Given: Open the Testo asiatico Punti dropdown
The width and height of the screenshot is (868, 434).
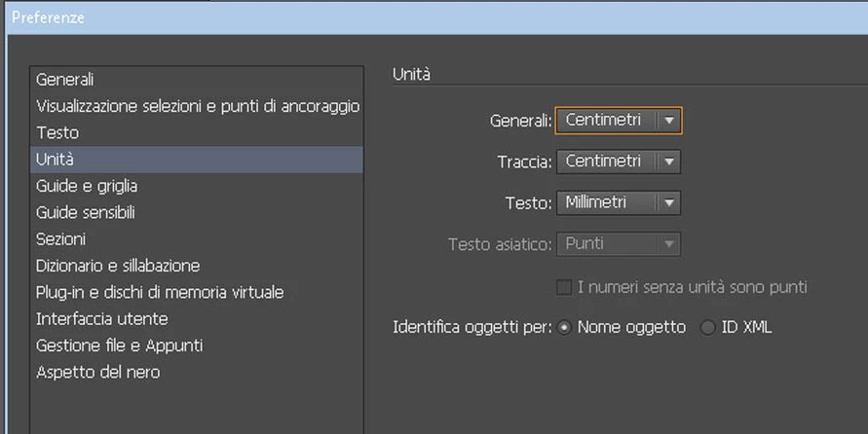Looking at the screenshot, I should pyautogui.click(x=619, y=244).
